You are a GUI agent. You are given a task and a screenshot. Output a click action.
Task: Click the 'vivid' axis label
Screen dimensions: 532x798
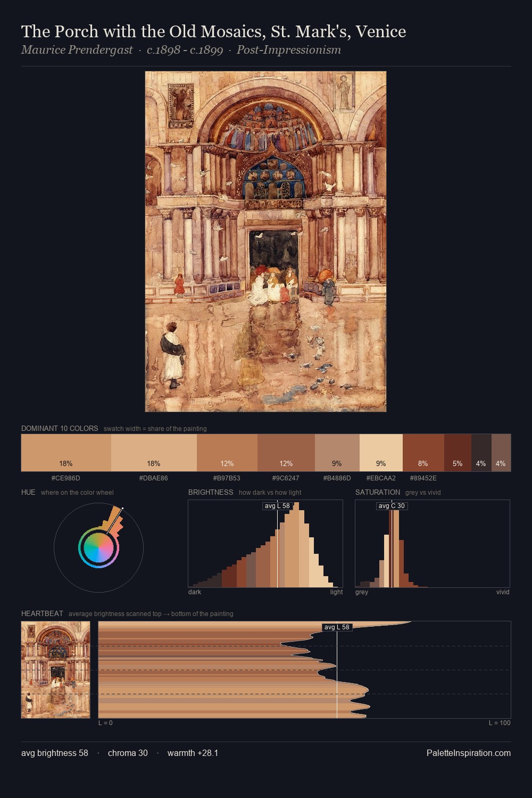pyautogui.click(x=503, y=592)
